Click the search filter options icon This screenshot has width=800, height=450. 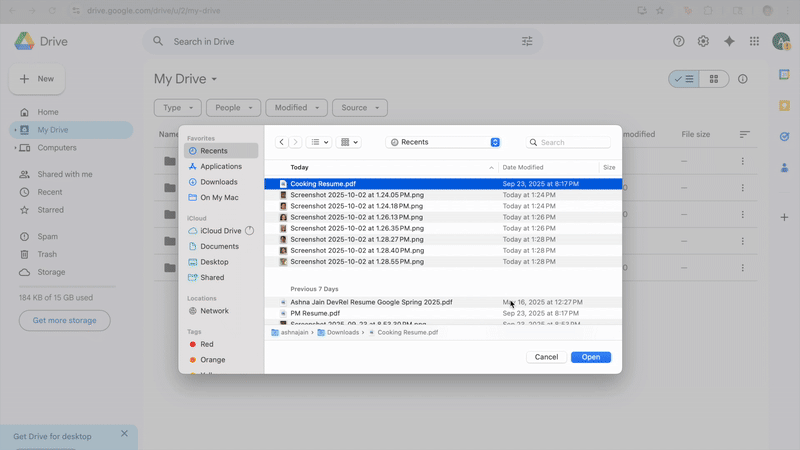pos(527,42)
